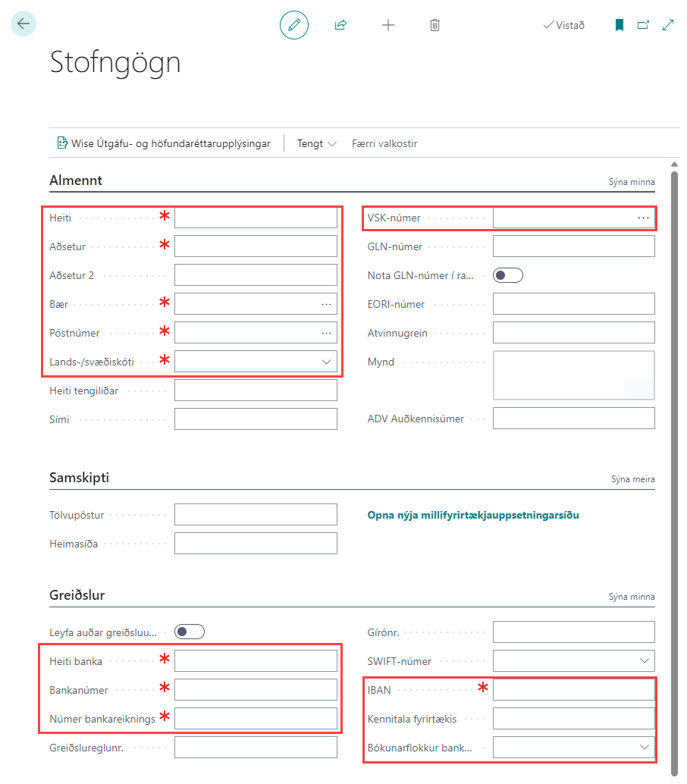The image size is (687, 784).
Task: Click the plus icon to create new
Action: [x=388, y=25]
